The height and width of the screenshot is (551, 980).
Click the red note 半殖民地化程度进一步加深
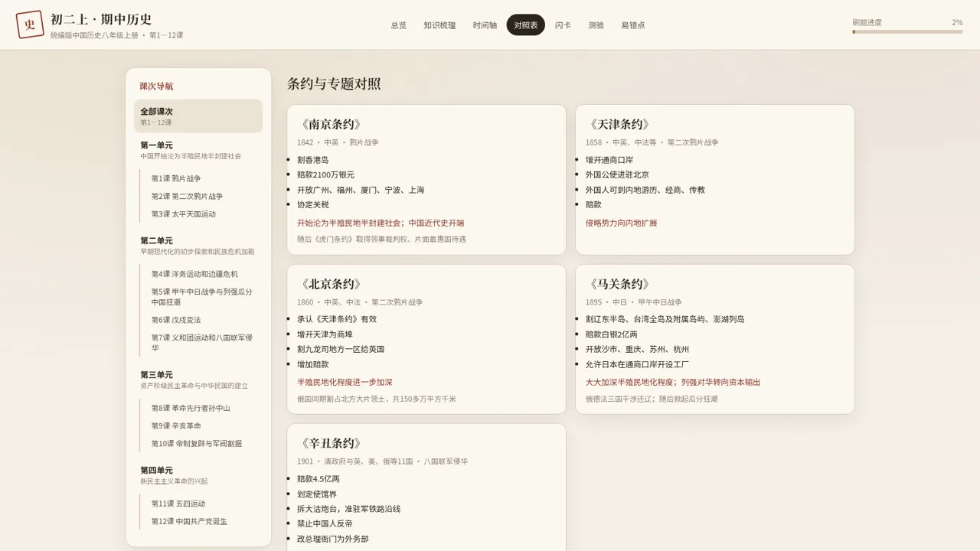point(345,383)
